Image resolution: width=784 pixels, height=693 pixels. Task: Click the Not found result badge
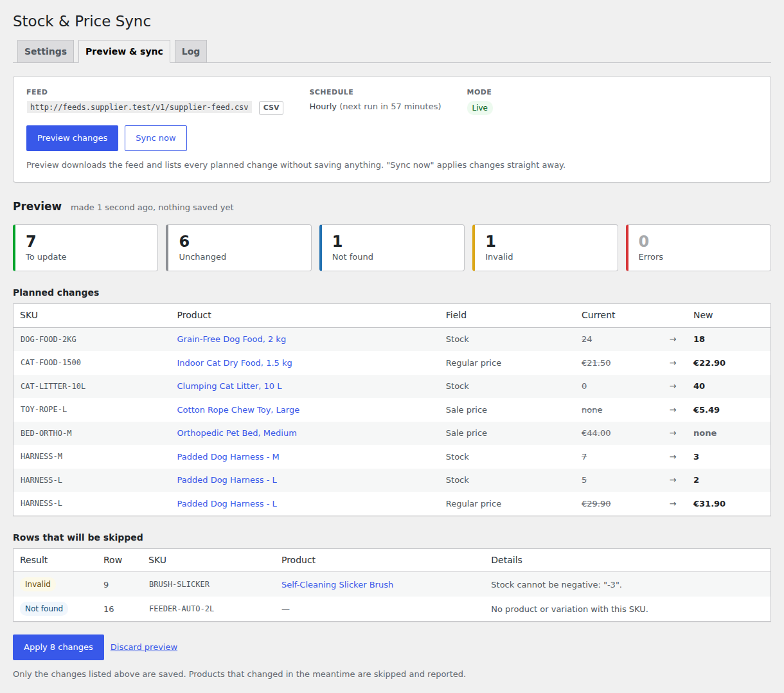(44, 609)
